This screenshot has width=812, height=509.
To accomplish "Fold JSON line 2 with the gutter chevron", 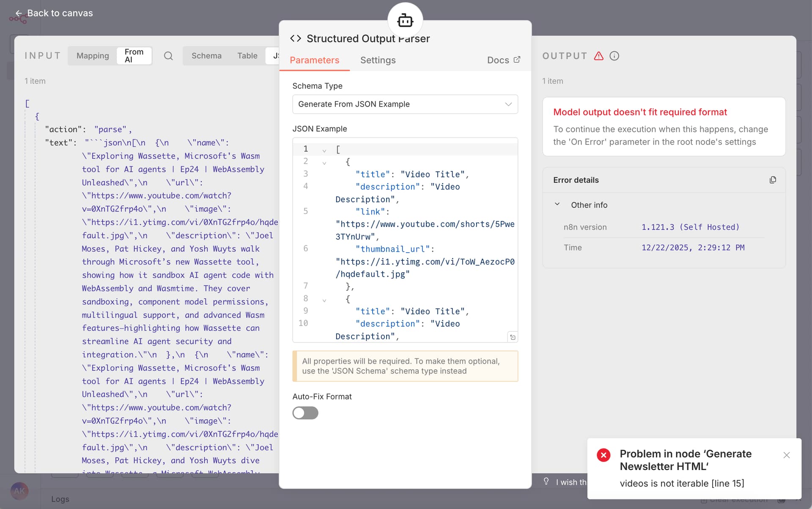I will pos(324,162).
